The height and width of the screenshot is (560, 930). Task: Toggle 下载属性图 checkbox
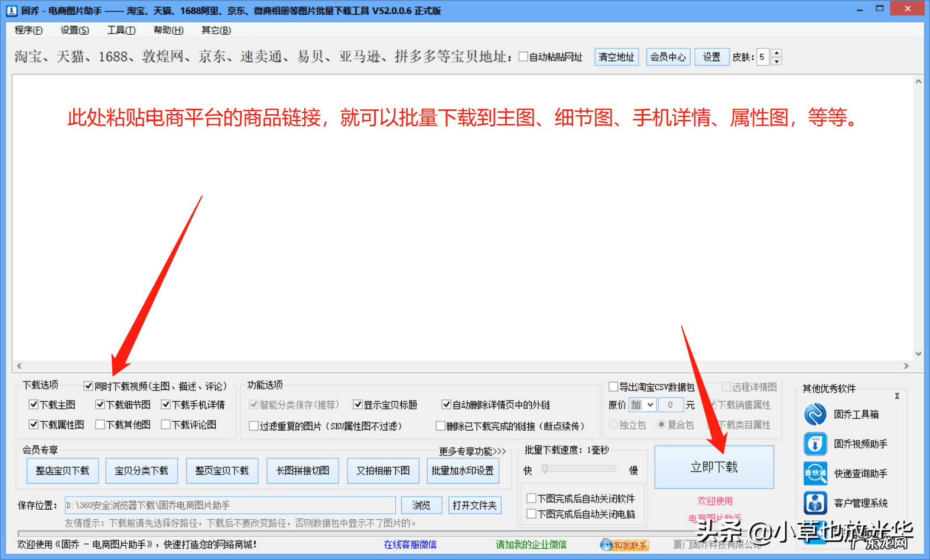click(x=33, y=425)
